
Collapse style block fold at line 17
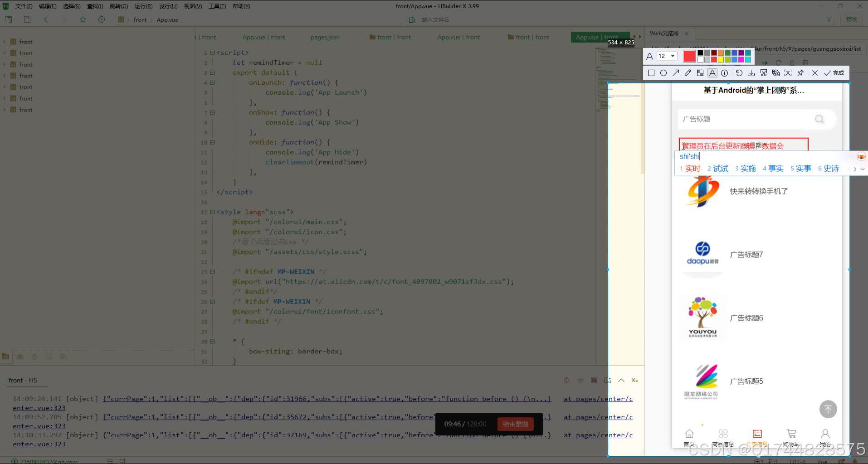pos(212,212)
